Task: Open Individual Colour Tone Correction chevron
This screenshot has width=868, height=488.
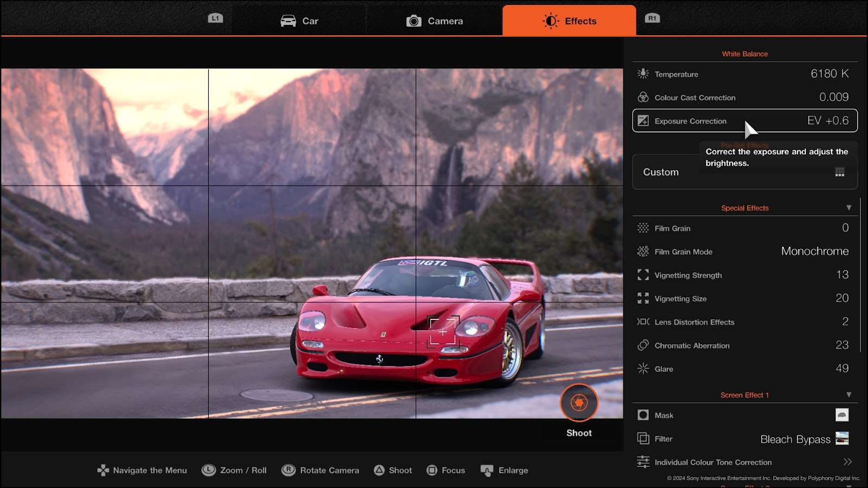Action: click(x=847, y=461)
